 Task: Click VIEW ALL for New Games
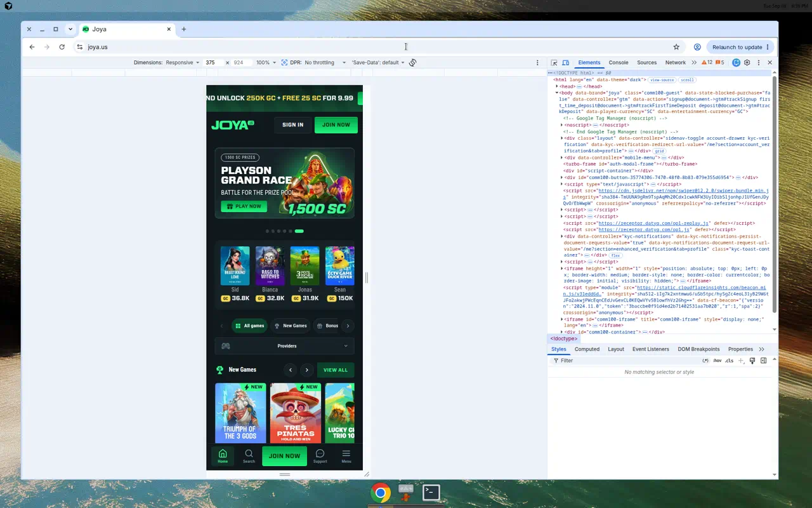pos(336,370)
